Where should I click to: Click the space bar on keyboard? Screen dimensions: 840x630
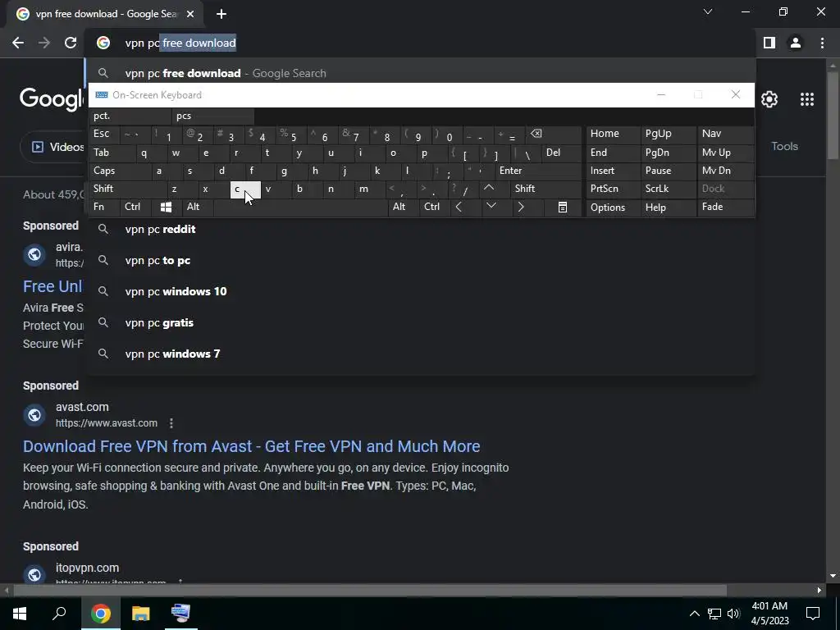[x=300, y=207]
